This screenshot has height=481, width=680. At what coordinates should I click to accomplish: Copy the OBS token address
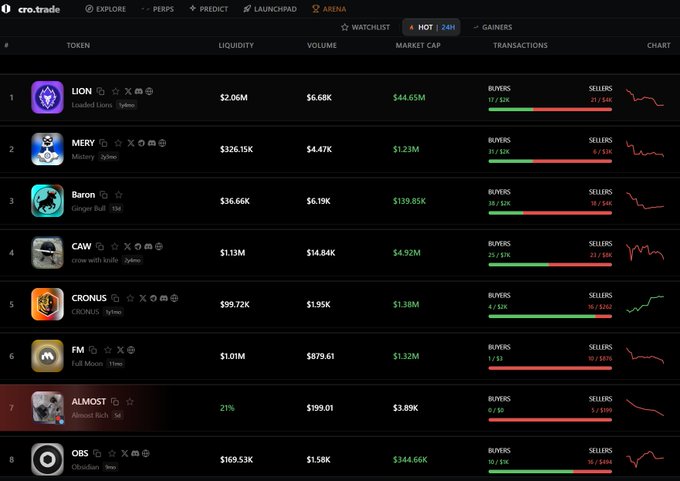(x=97, y=453)
